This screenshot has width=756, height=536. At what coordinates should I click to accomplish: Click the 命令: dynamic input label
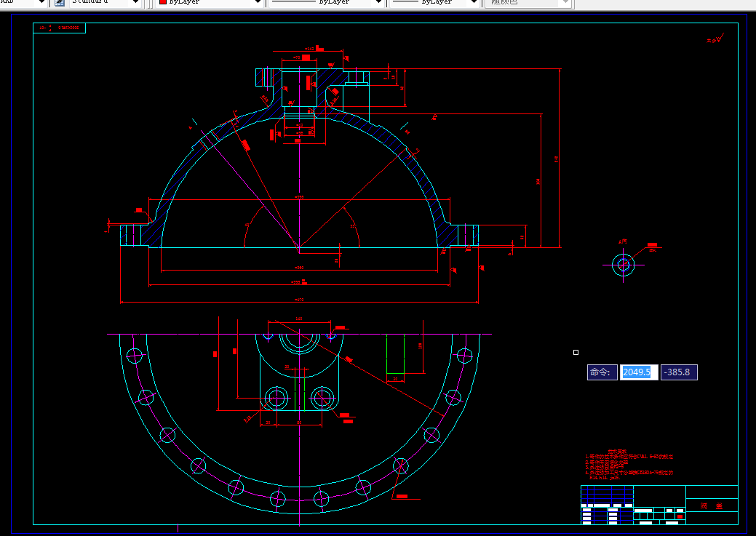[602, 372]
